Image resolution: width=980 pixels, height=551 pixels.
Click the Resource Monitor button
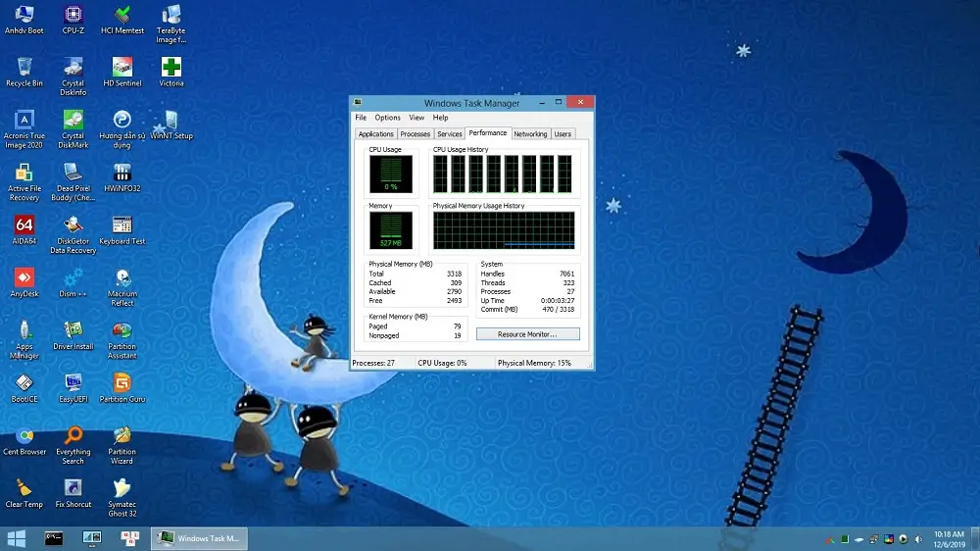tap(527, 334)
